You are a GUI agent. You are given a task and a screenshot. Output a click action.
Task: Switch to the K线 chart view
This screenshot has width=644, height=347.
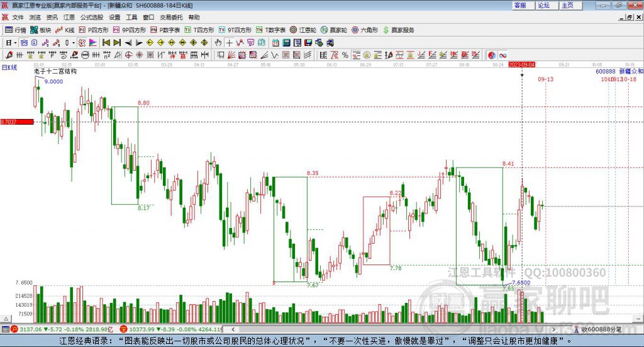pos(65,30)
